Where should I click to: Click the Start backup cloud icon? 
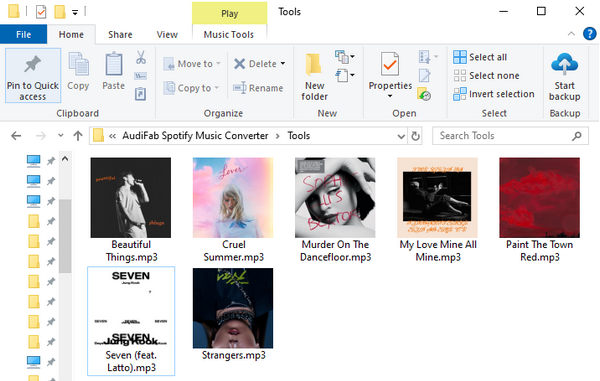coord(564,63)
